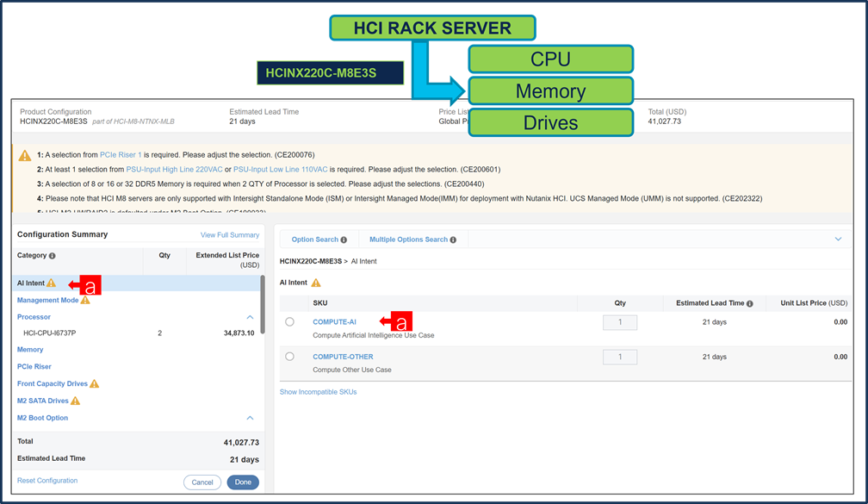Open the Front Capacity Drives category
The width and height of the screenshot is (868, 504).
(52, 384)
